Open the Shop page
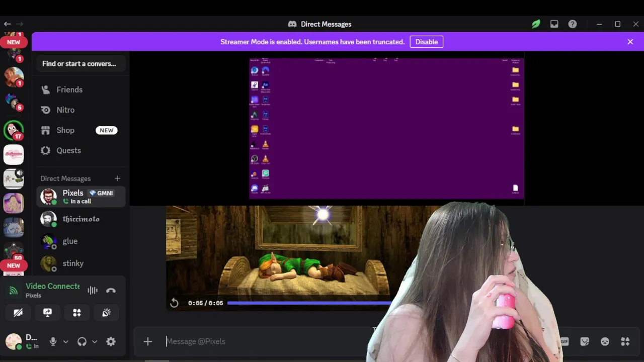Image resolution: width=644 pixels, height=362 pixels. tap(80, 130)
